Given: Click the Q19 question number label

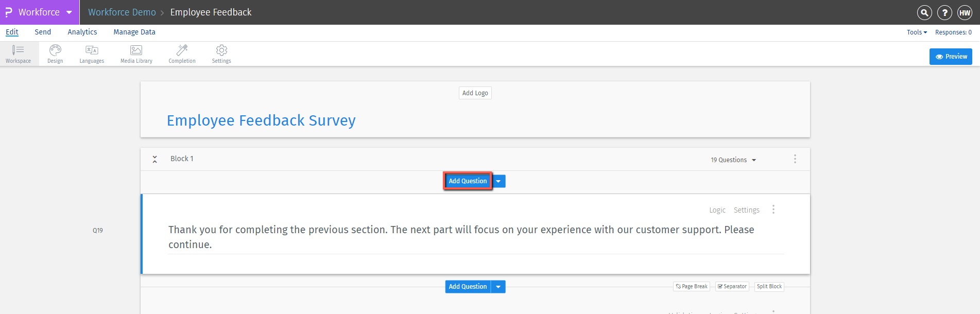Looking at the screenshot, I should [98, 231].
